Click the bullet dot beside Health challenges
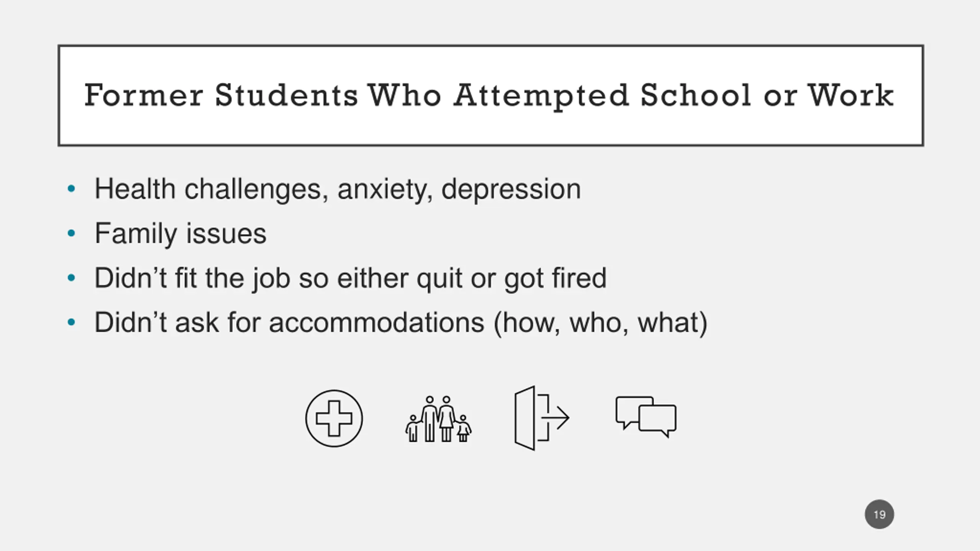 [x=71, y=189]
